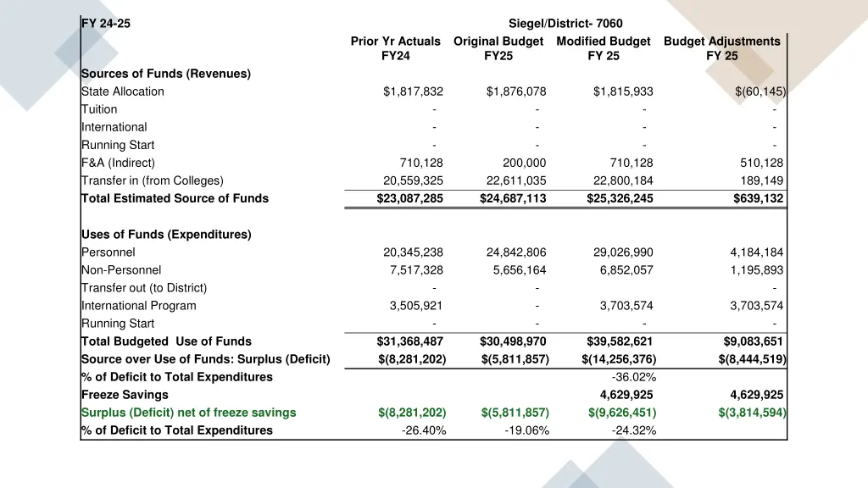Click the Sources of Funds (Revenues) label
Image resolution: width=868 pixels, height=488 pixels.
[166, 74]
